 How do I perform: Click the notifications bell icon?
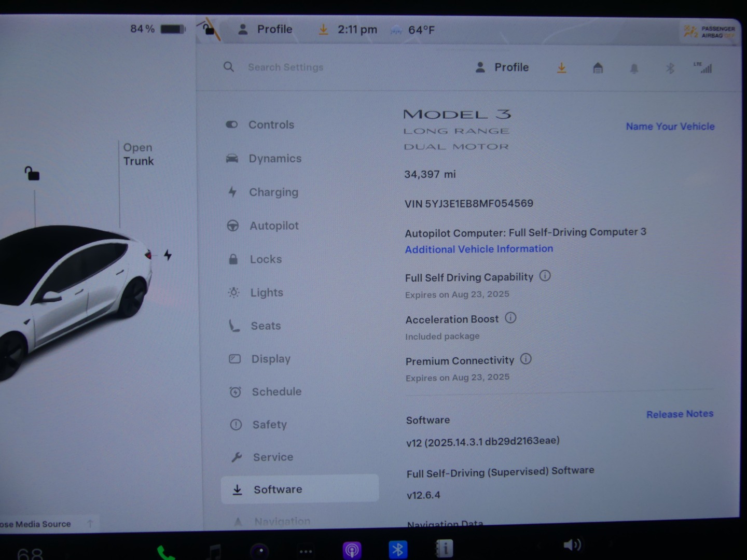[634, 68]
